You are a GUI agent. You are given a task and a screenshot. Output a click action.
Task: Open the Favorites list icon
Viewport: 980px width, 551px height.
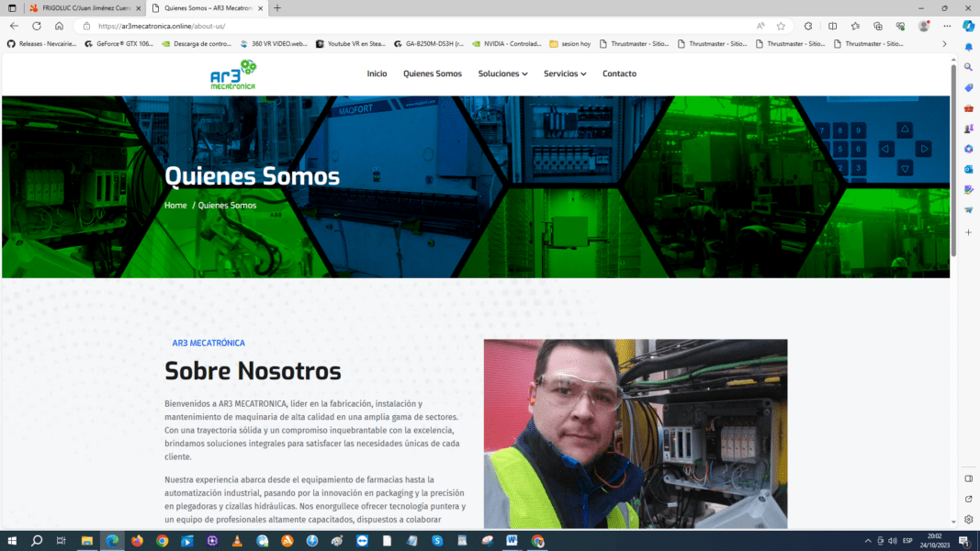(855, 27)
